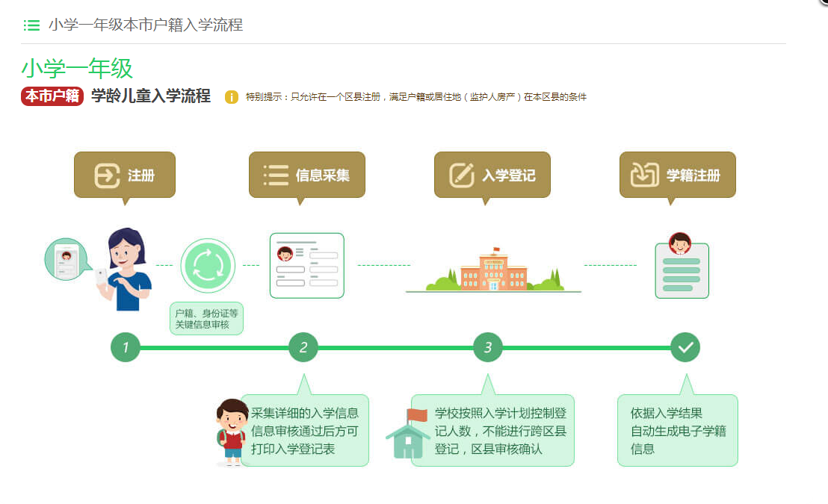Viewport: 828px width, 504px height.
Task: Click the orange school building illustration
Action: pyautogui.click(x=493, y=270)
